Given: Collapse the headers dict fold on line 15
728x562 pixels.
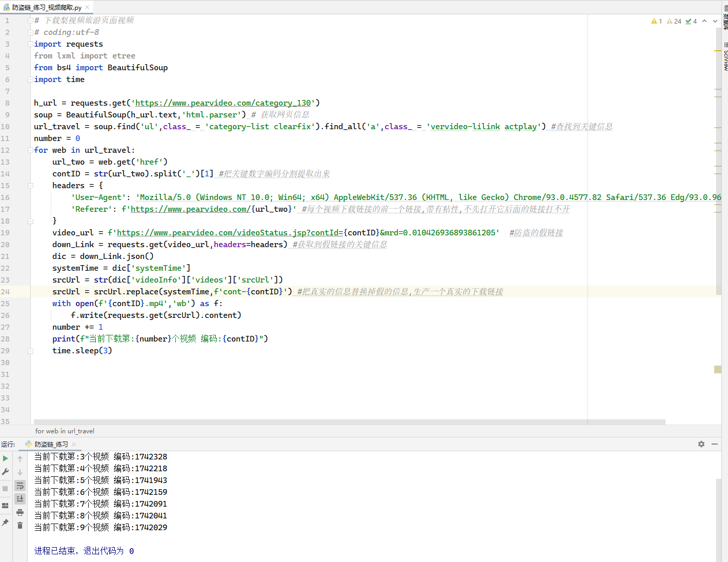Looking at the screenshot, I should point(30,186).
